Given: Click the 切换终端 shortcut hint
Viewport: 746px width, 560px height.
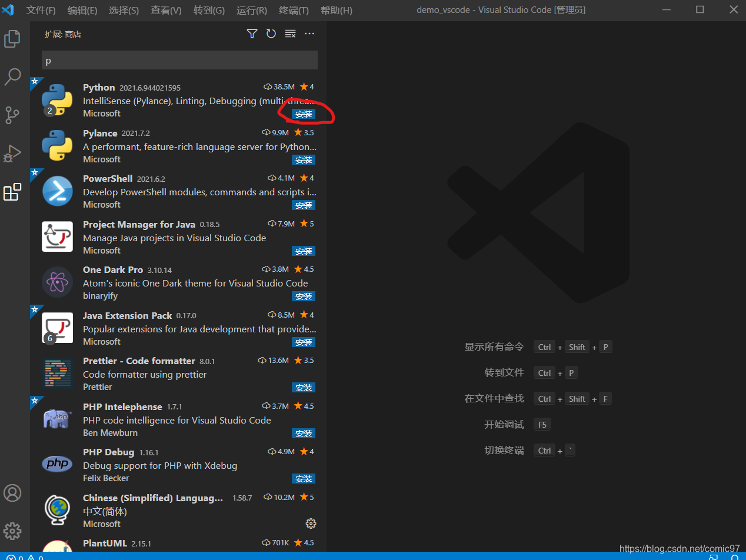Looking at the screenshot, I should (504, 451).
